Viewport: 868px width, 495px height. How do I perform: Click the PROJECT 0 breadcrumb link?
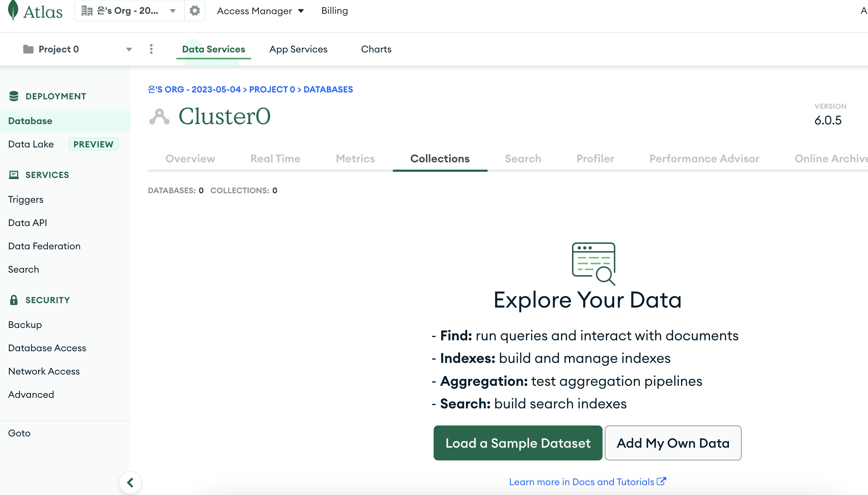point(272,90)
